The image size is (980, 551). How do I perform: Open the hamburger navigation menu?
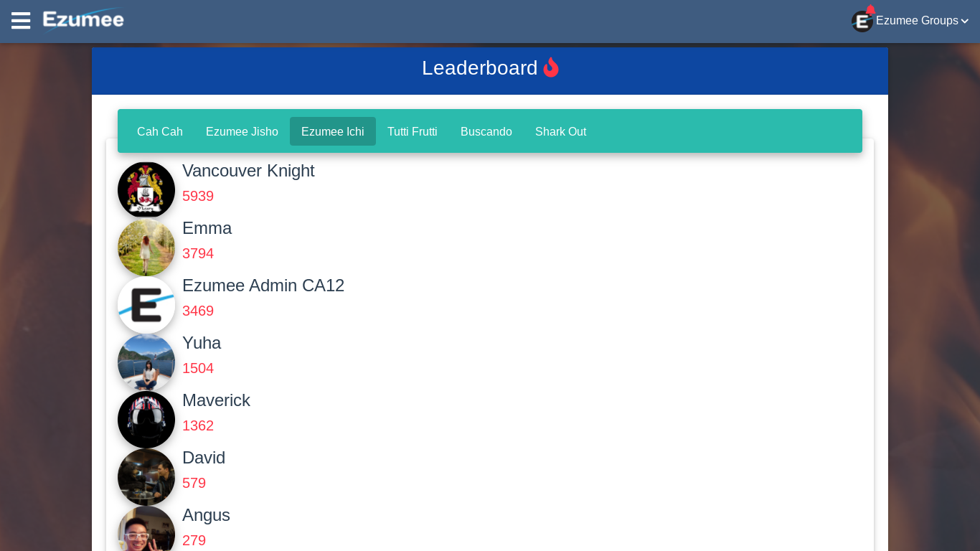click(x=21, y=20)
